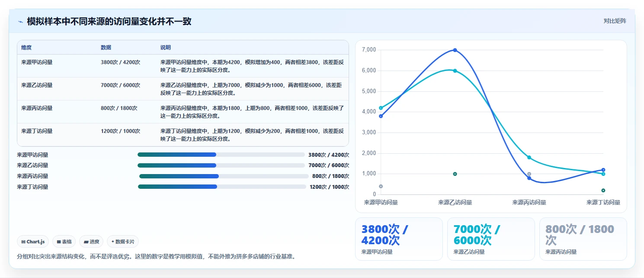Click table value 1200次 / 1000次
Viewport: 644px width, 278px height.
(x=121, y=131)
